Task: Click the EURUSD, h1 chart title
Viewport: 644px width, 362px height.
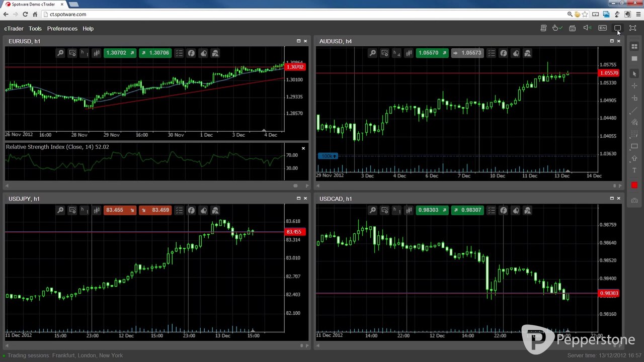Action: click(x=25, y=41)
